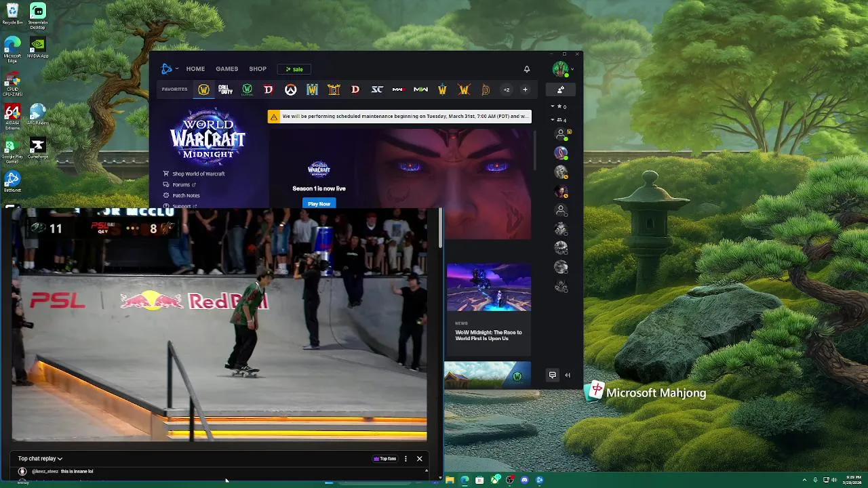Screen dimensions: 868x488
Task: Open the Google Play Games shortcut
Action: [12, 151]
